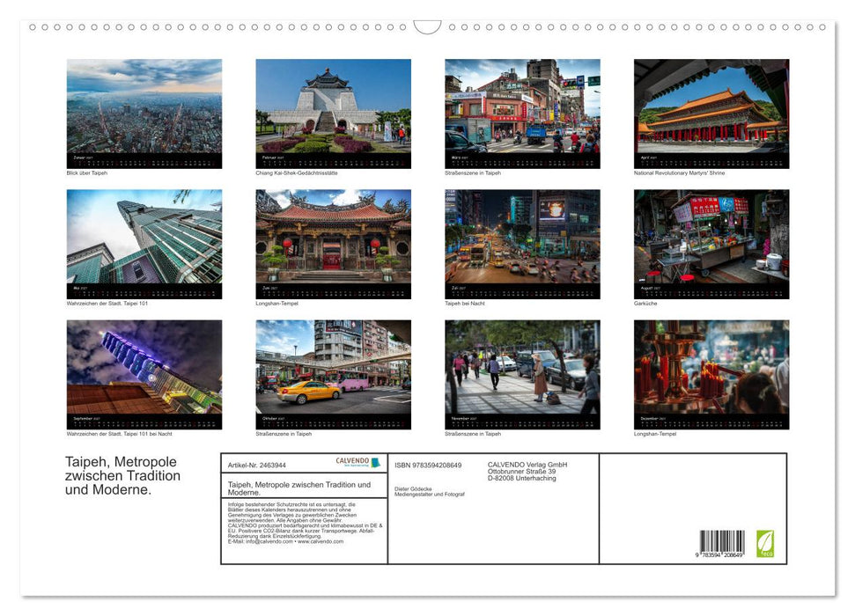Select the December Longshan-Tempel candles photo
855x616 pixels.
pyautogui.click(x=711, y=367)
